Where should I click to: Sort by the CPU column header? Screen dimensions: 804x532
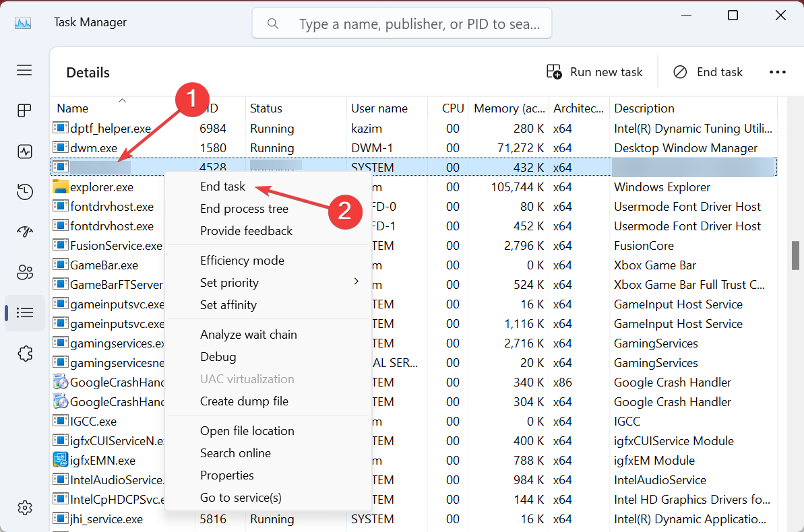pyautogui.click(x=452, y=108)
